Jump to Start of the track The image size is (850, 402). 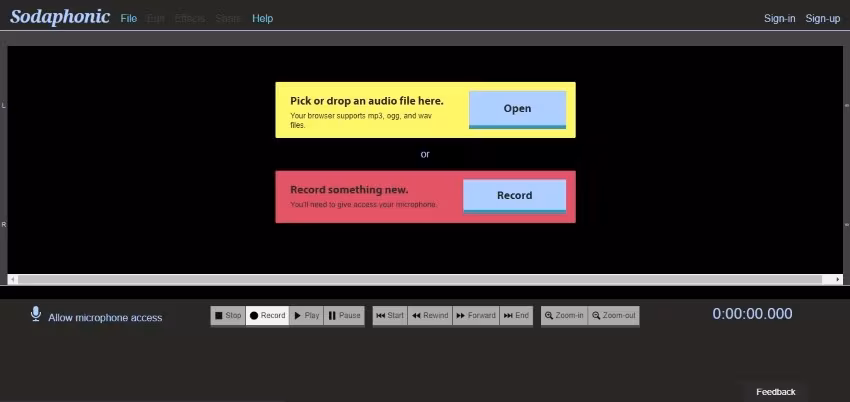[x=390, y=315]
